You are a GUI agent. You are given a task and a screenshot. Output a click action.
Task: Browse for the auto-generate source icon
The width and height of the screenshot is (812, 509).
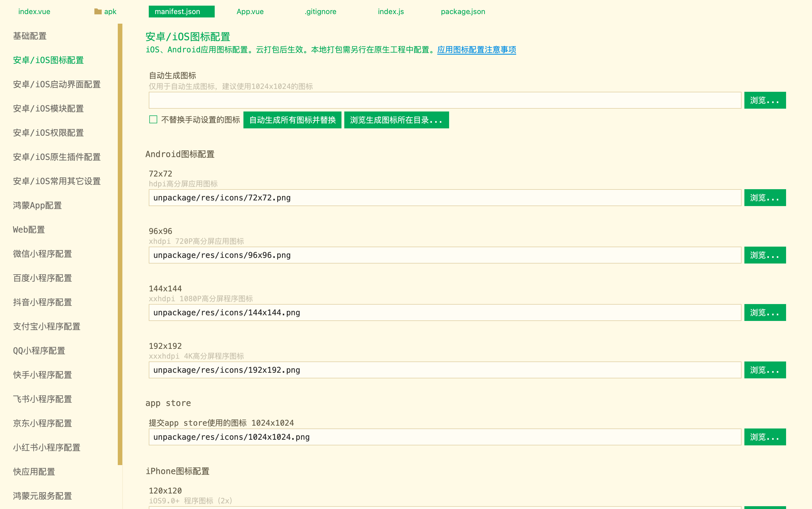tap(765, 100)
